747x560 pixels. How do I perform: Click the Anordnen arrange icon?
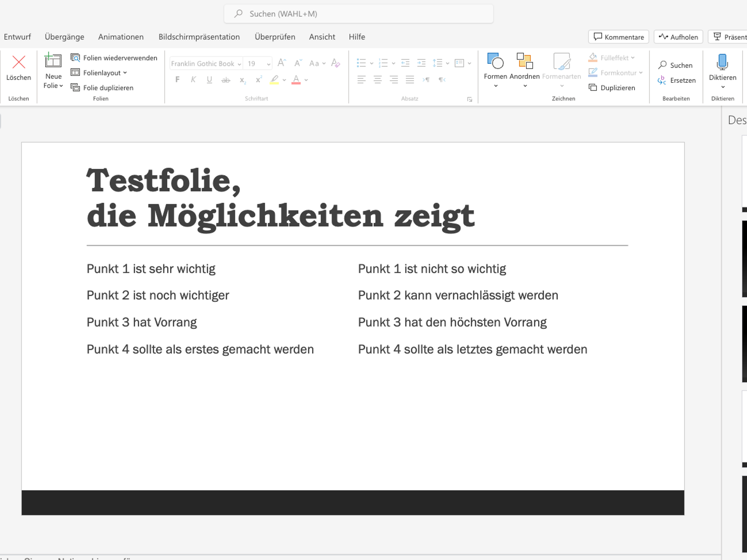point(524,61)
